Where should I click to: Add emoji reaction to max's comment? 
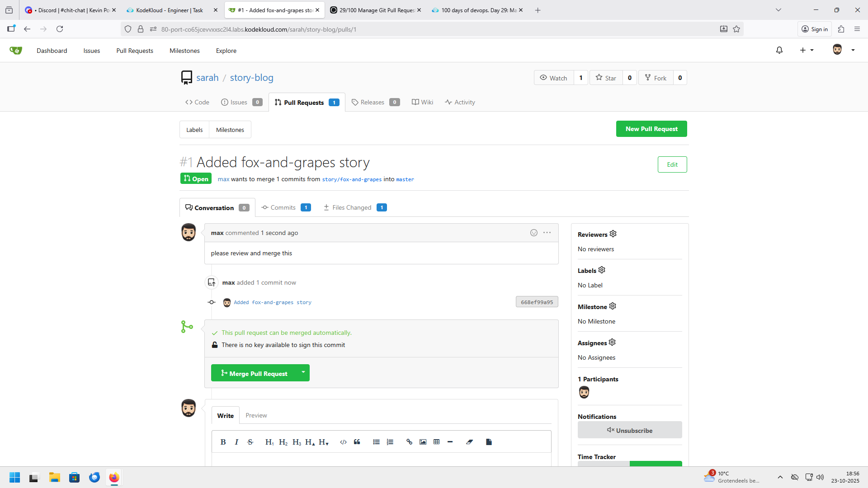pos(534,233)
